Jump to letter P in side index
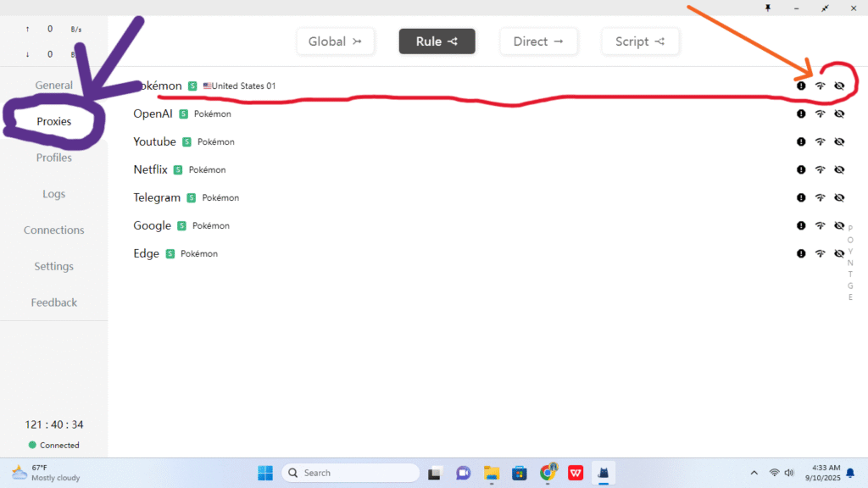Image resolution: width=868 pixels, height=488 pixels. [850, 228]
